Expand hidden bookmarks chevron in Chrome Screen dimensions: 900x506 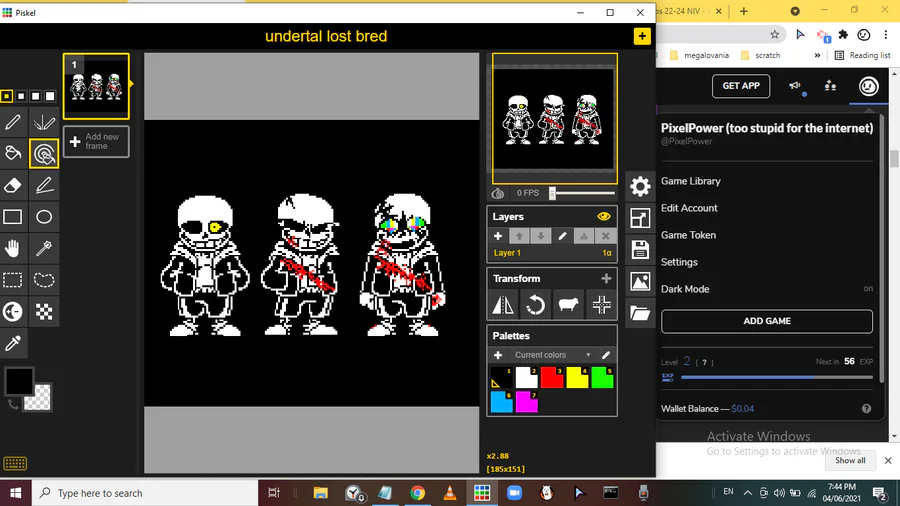click(x=817, y=55)
